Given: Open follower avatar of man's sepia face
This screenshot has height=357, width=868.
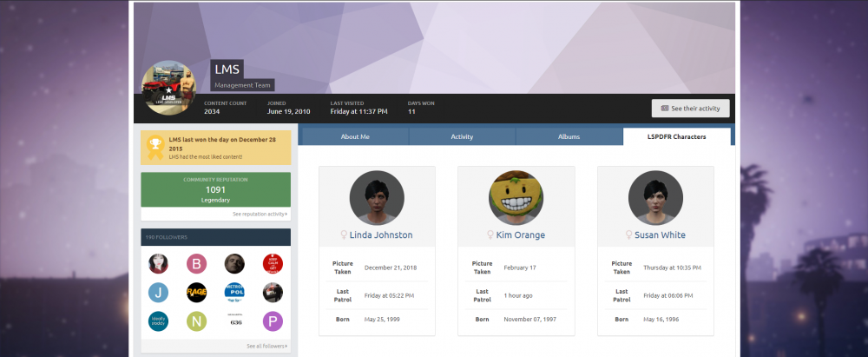Looking at the screenshot, I should tap(234, 263).
